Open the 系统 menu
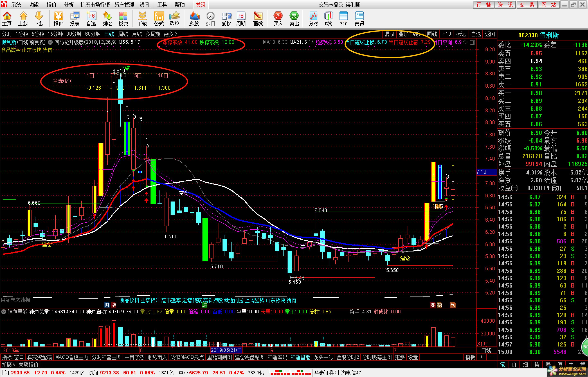Image resolution: width=588 pixels, height=377 pixels. pos(16,5)
